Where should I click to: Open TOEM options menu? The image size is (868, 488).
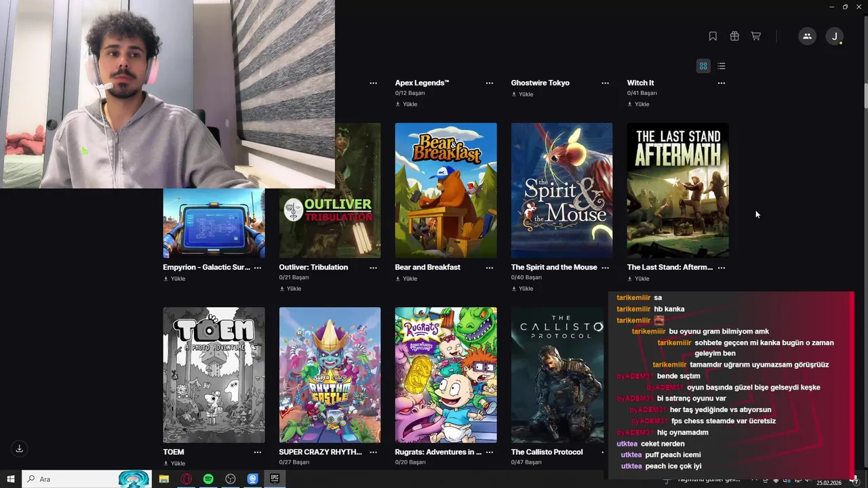[258, 452]
